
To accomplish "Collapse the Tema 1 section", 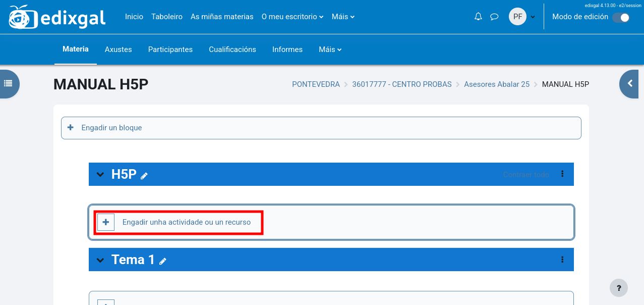I will point(100,260).
